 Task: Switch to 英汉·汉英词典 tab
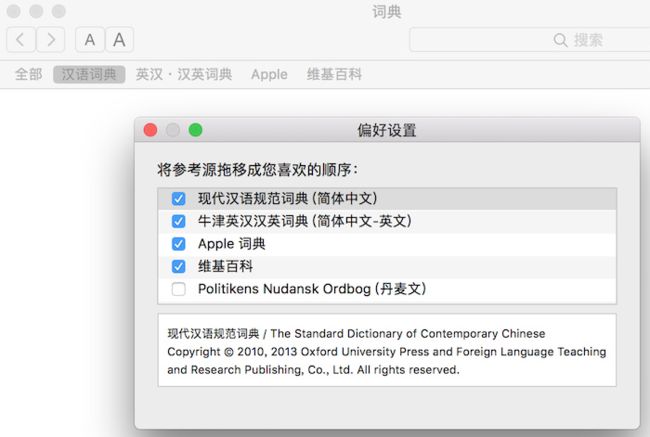coord(184,75)
